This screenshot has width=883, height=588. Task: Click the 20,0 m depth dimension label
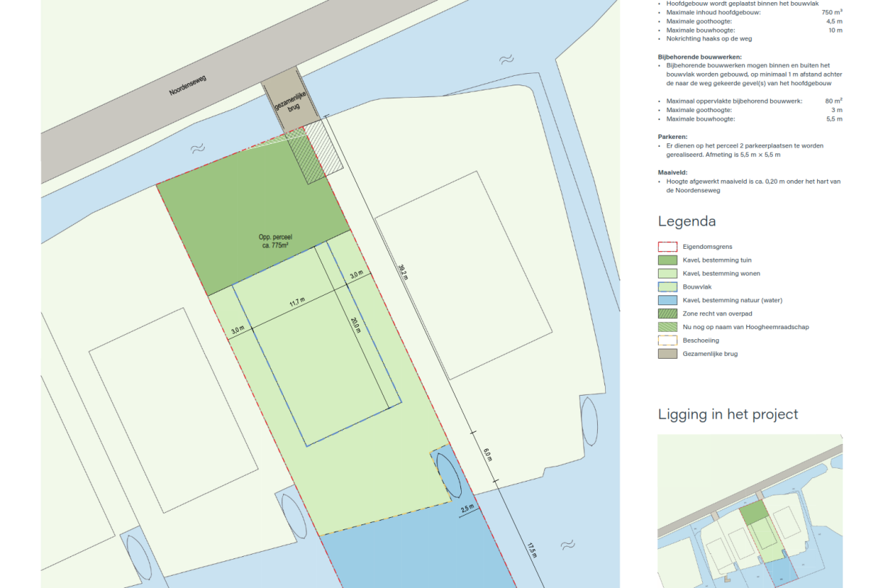(355, 326)
